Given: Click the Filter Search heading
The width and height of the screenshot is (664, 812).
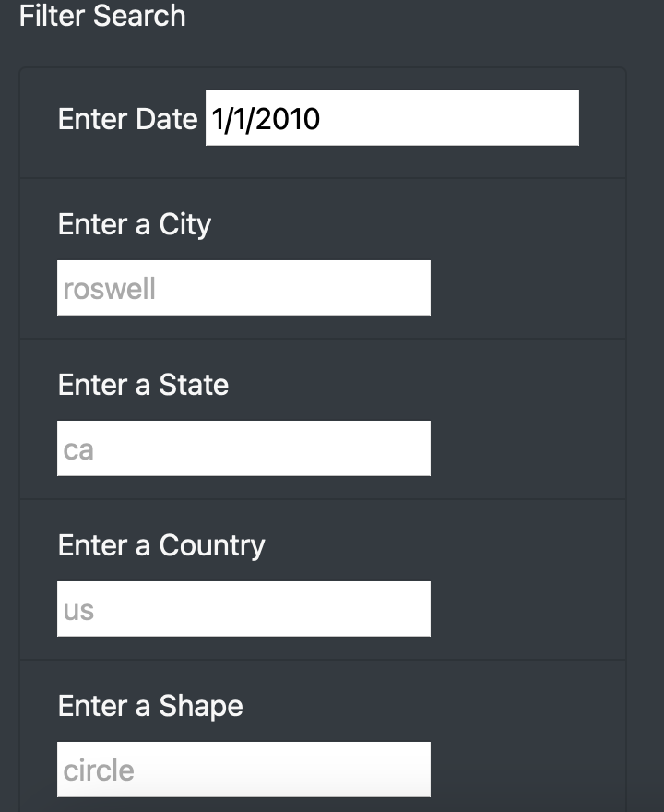Looking at the screenshot, I should click(102, 16).
